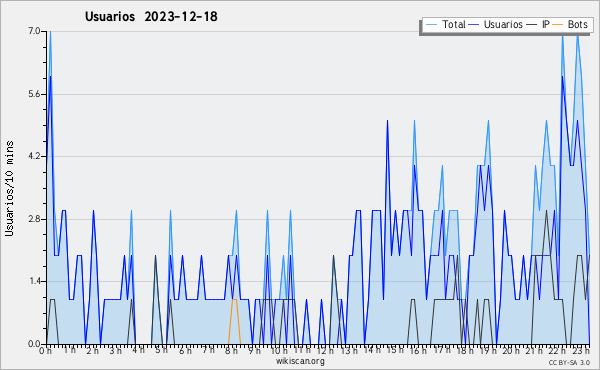This screenshot has height=370, width=600.
Task: Click the '23 h' x-axis label
Action: 581,350
